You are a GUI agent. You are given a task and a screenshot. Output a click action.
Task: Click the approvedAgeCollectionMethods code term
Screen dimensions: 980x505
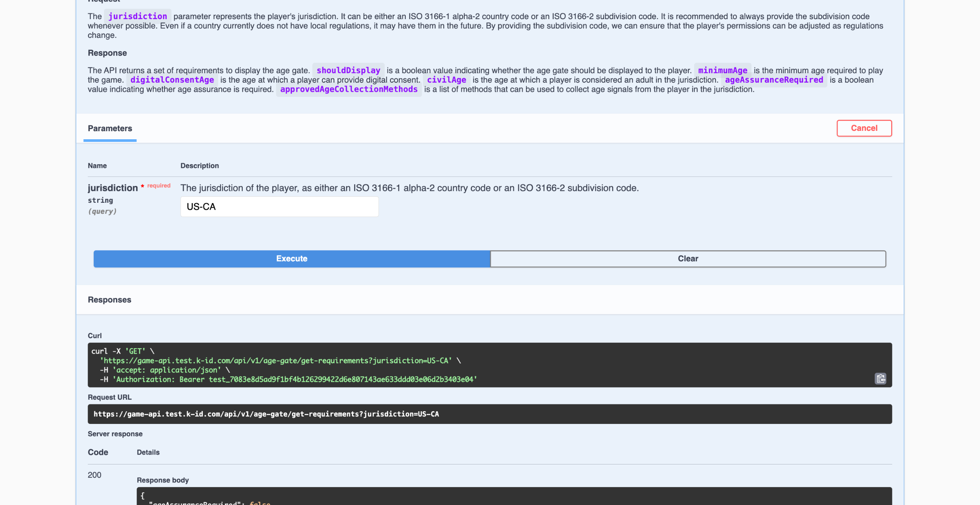tap(348, 89)
